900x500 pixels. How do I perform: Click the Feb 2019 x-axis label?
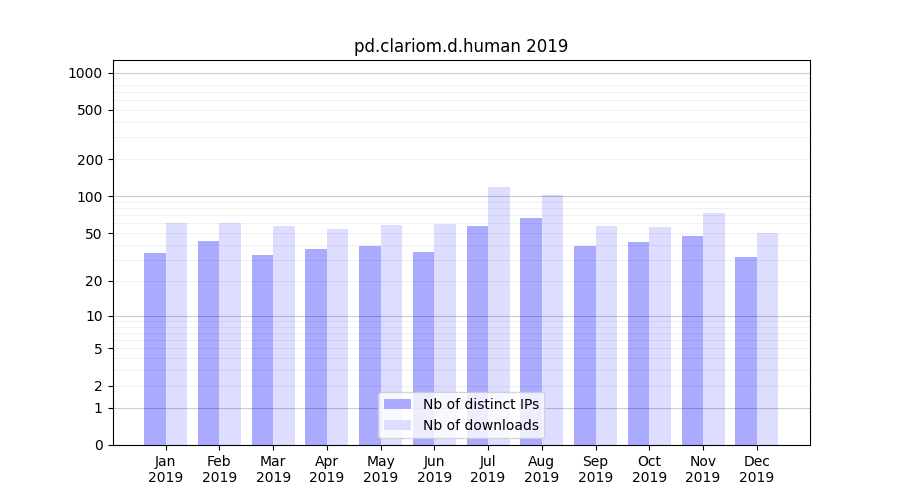click(219, 469)
